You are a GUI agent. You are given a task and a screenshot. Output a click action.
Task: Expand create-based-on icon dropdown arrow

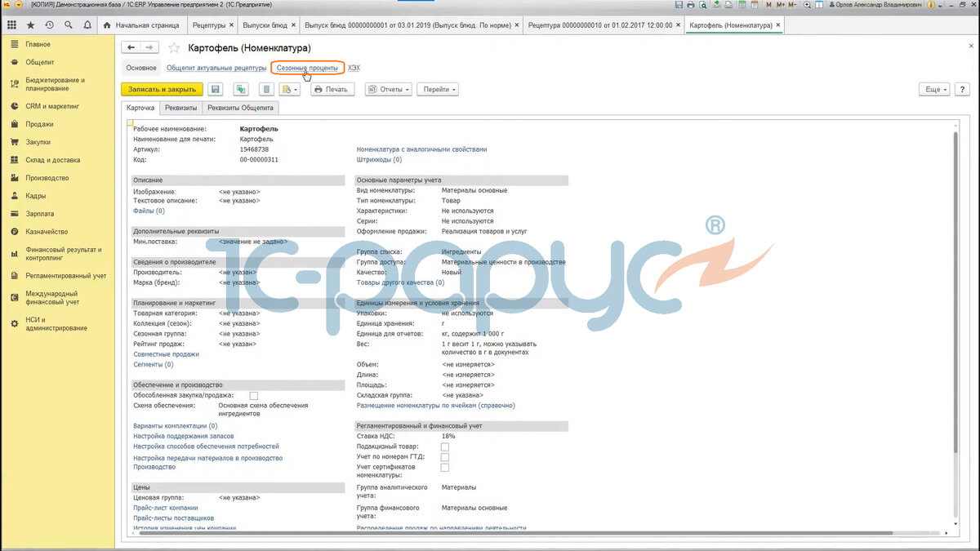[296, 89]
